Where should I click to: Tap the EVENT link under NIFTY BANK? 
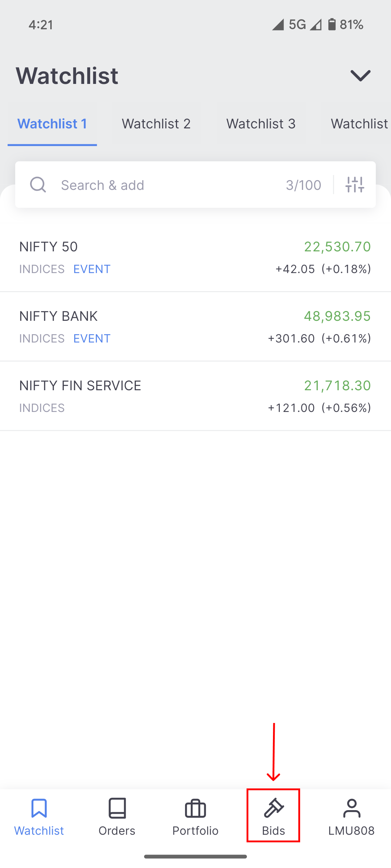coord(92,339)
